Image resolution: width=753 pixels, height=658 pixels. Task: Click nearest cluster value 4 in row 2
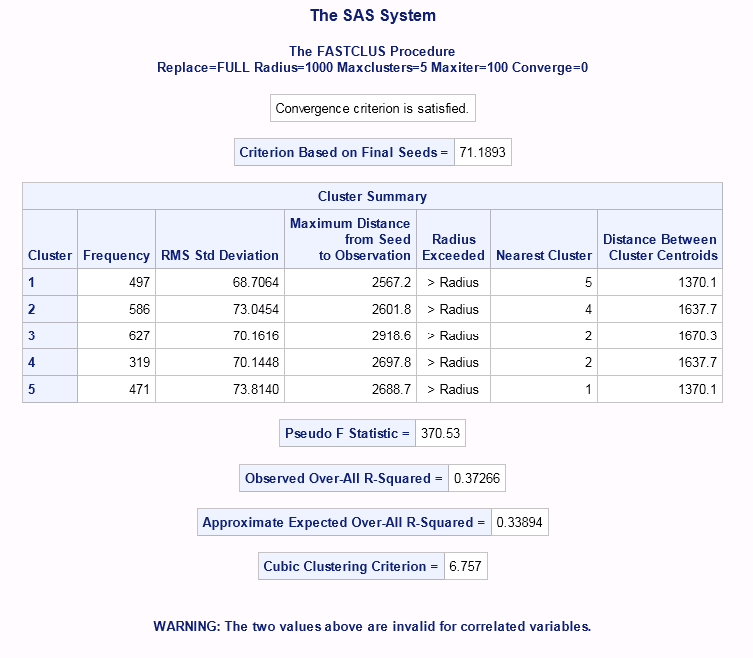[x=544, y=309]
